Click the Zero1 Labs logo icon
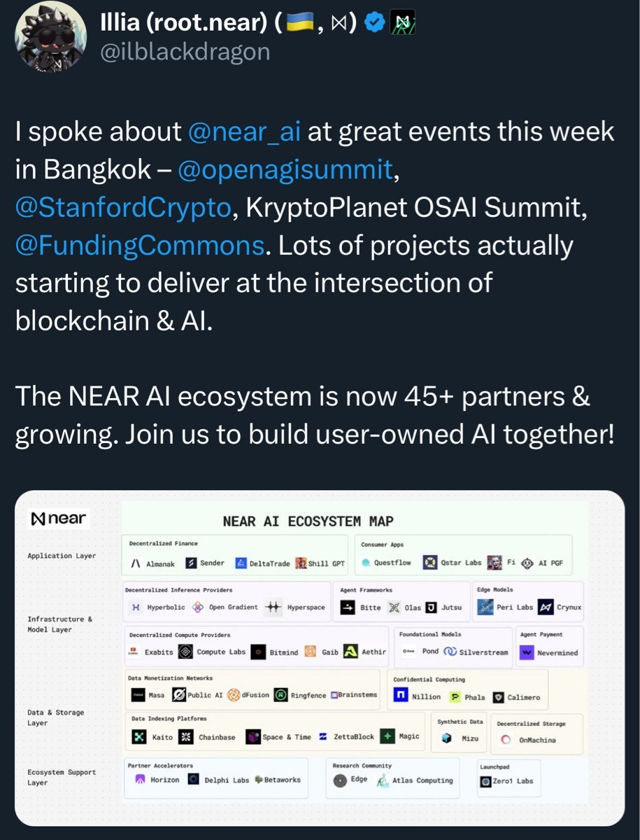 (485, 780)
